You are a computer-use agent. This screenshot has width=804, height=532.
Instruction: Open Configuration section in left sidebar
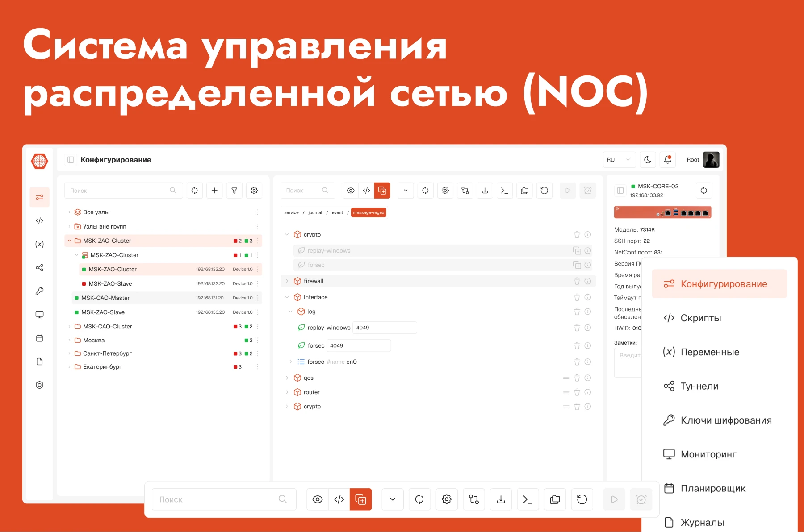[x=39, y=197]
